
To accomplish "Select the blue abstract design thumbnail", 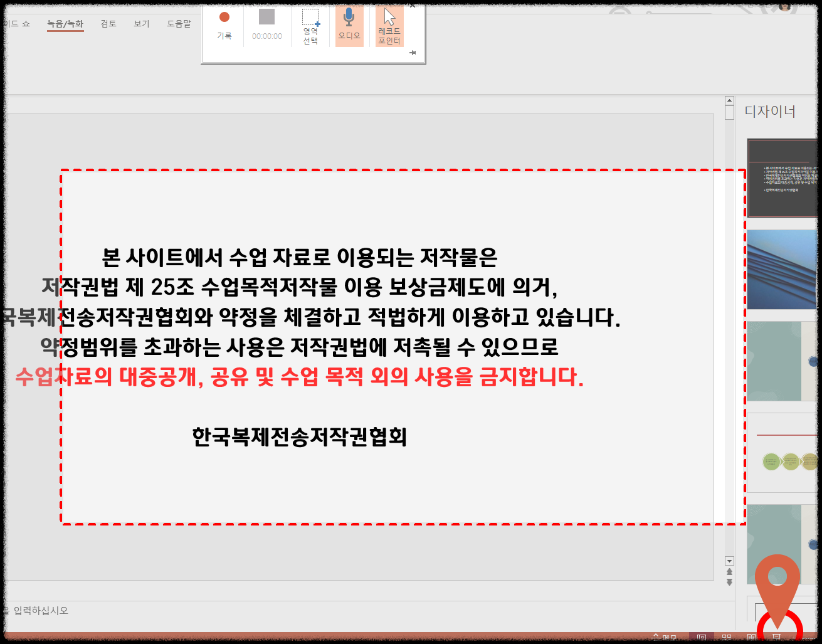I will pyautogui.click(x=783, y=270).
